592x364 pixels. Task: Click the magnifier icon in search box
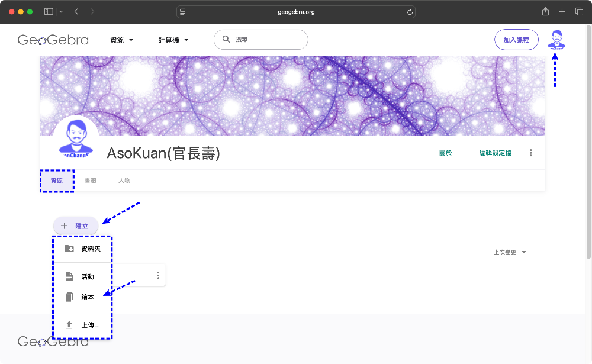[x=226, y=39]
